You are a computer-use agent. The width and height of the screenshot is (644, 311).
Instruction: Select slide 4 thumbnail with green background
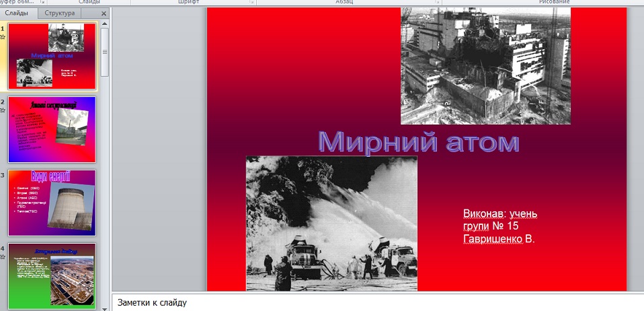point(52,276)
